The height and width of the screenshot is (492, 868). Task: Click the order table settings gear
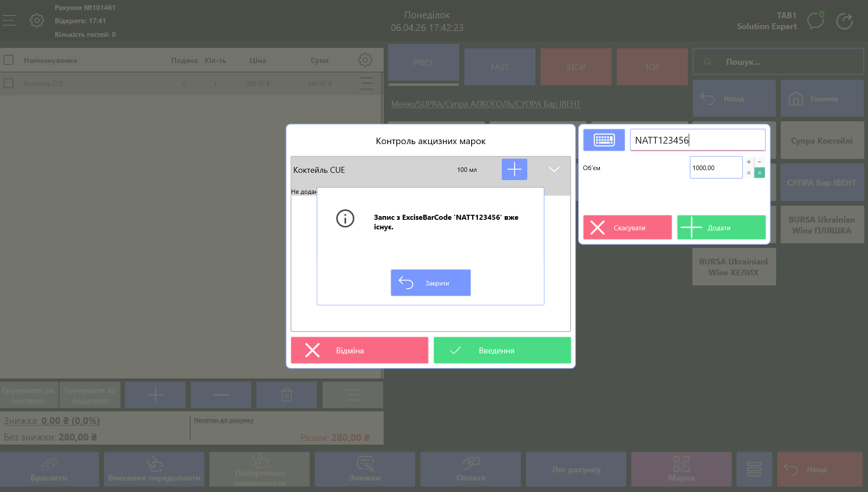(365, 60)
